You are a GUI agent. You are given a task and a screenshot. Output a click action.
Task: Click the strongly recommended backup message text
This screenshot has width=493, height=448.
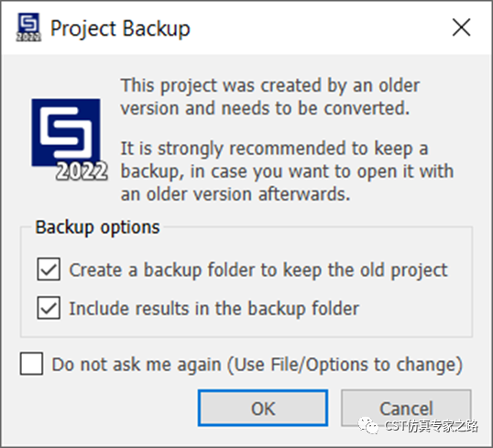coord(287,171)
